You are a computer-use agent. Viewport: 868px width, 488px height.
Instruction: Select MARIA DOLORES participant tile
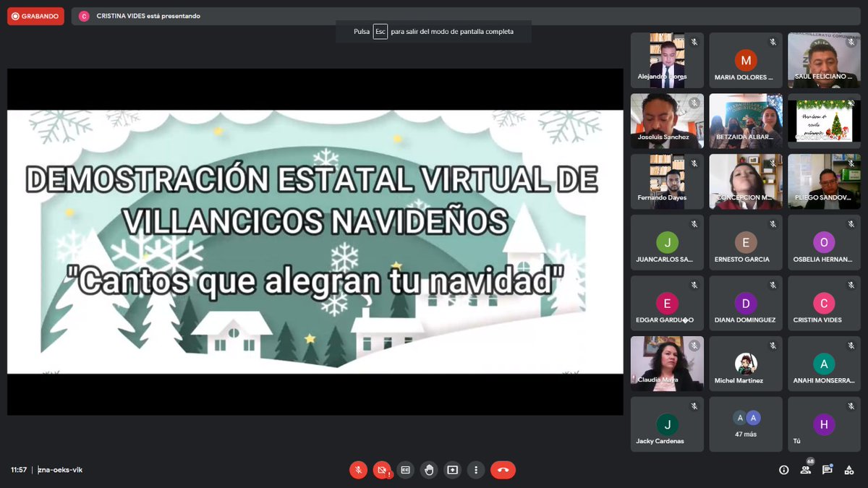[745, 60]
